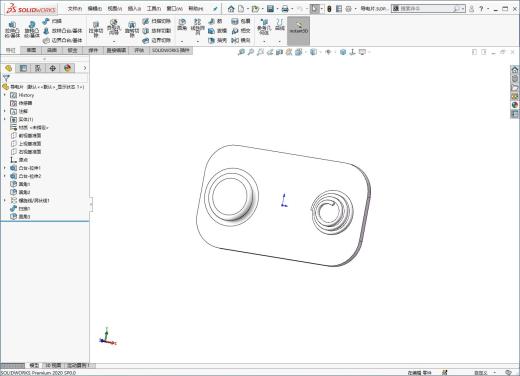Open the Options gear icon
520x376 pixels.
tap(349, 9)
